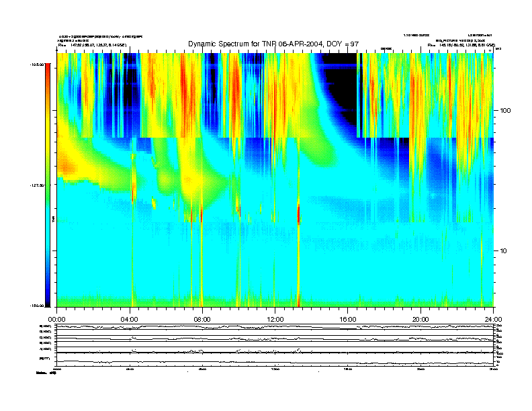Click the -127.50 color scale label

[x=37, y=185]
